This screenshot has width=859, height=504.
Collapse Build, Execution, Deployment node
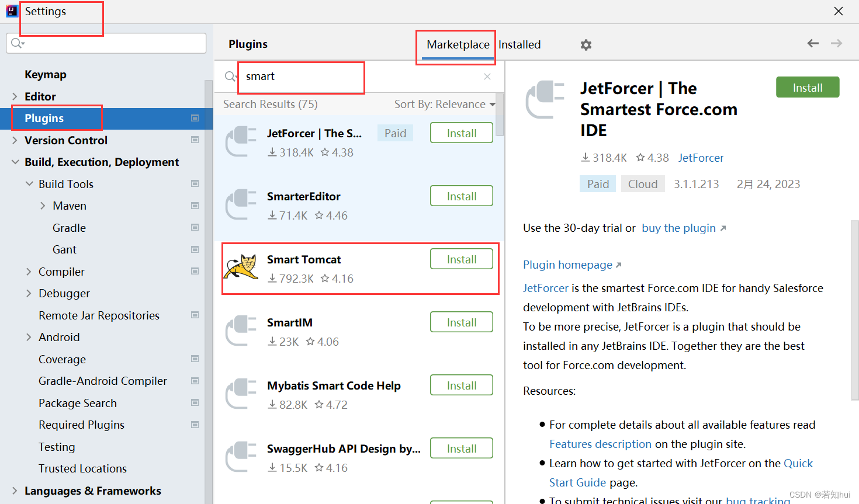(x=15, y=162)
